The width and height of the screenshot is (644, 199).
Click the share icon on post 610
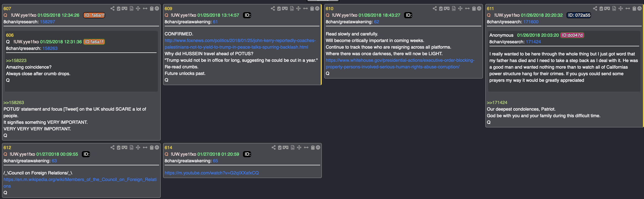coord(435,8)
